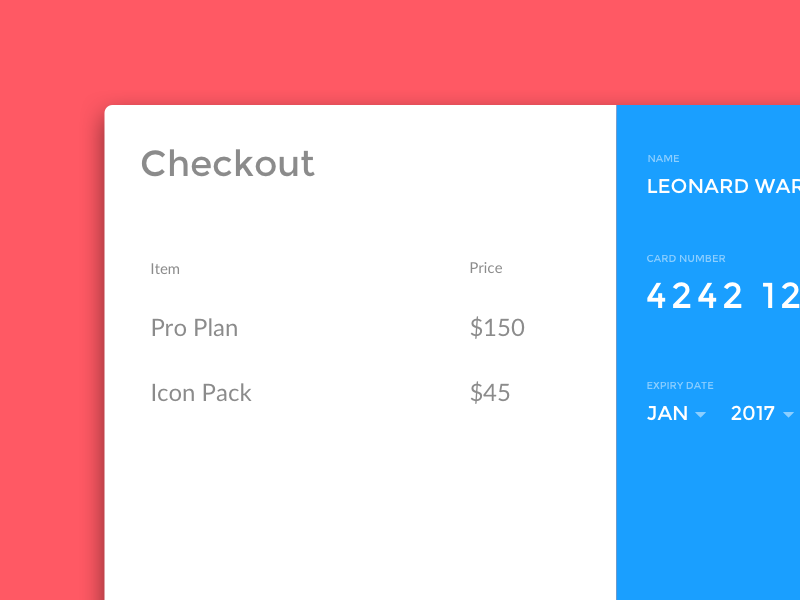Click the $45 price value
Viewport: 800px width, 600px height.
tap(490, 393)
